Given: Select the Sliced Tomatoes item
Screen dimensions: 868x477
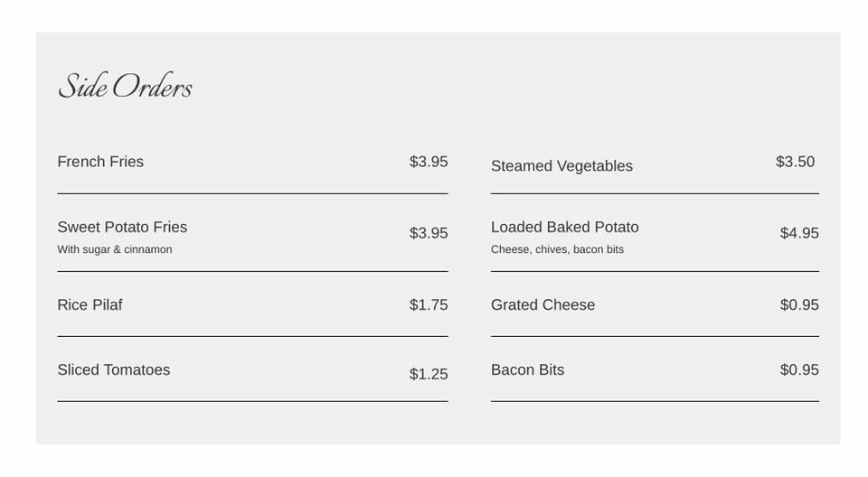Looking at the screenshot, I should click(113, 370).
